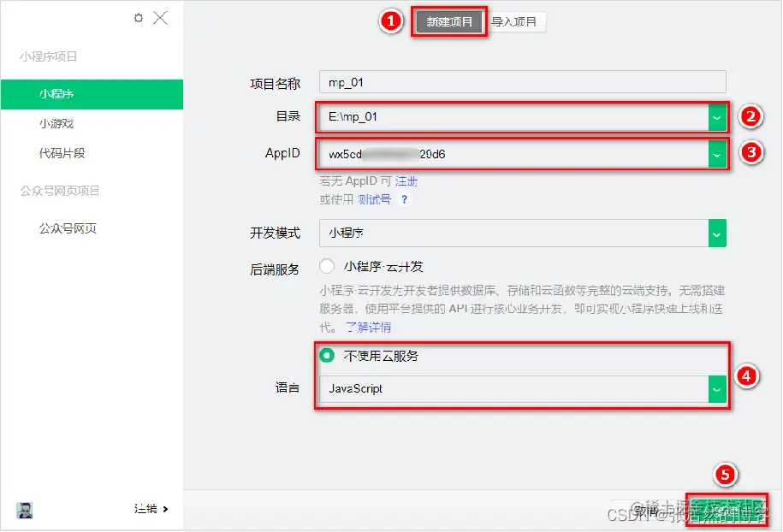The height and width of the screenshot is (532, 783).
Task: Click the help question mark icon
Action: [405, 199]
